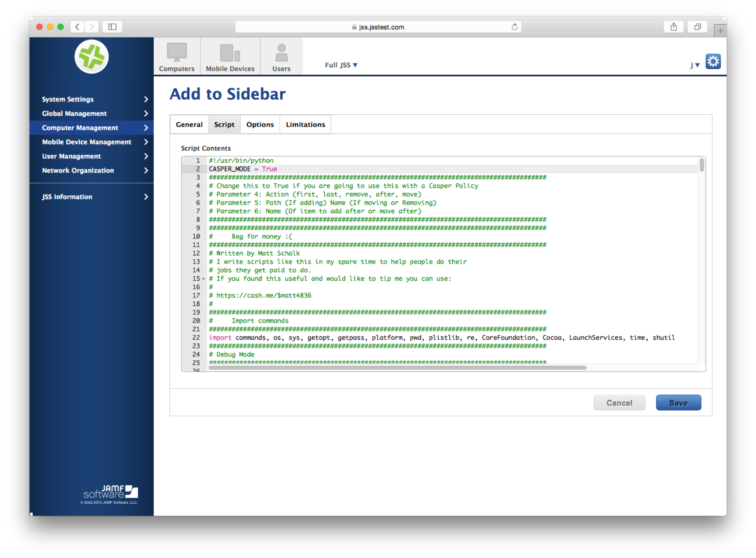The height and width of the screenshot is (558, 756).
Task: Expand User Management in the sidebar
Action: [91, 156]
